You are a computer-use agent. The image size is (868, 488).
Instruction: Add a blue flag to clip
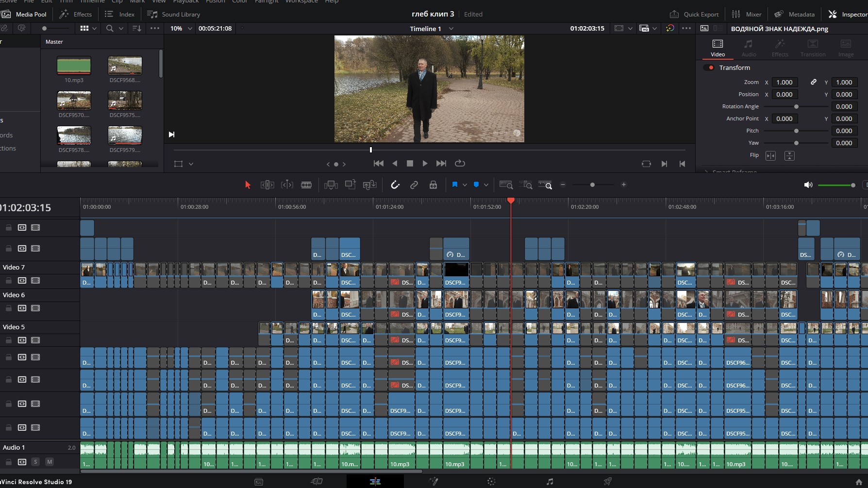455,185
